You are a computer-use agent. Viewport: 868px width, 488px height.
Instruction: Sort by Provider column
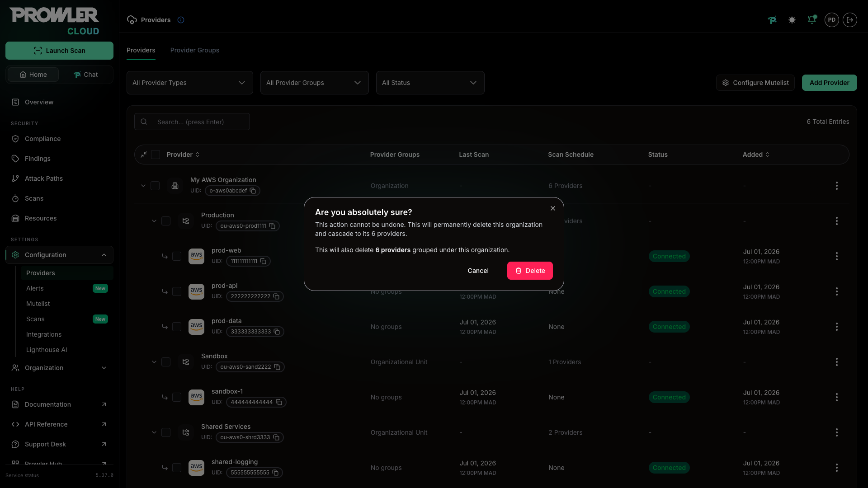point(183,155)
